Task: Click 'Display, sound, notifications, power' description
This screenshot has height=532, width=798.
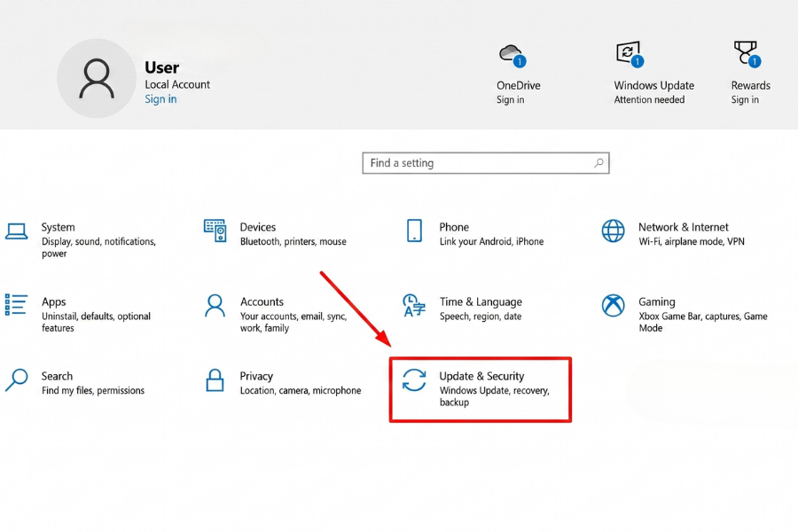Action: coord(98,247)
